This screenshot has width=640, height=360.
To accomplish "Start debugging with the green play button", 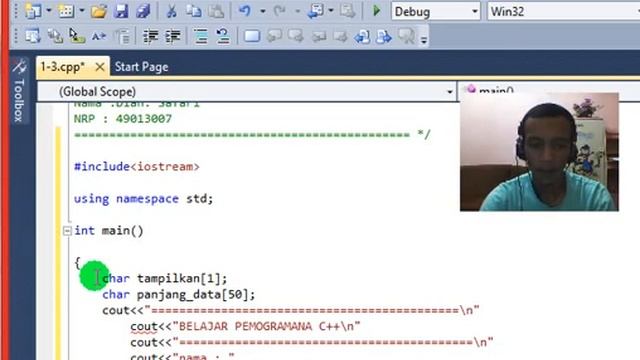I will click(377, 11).
